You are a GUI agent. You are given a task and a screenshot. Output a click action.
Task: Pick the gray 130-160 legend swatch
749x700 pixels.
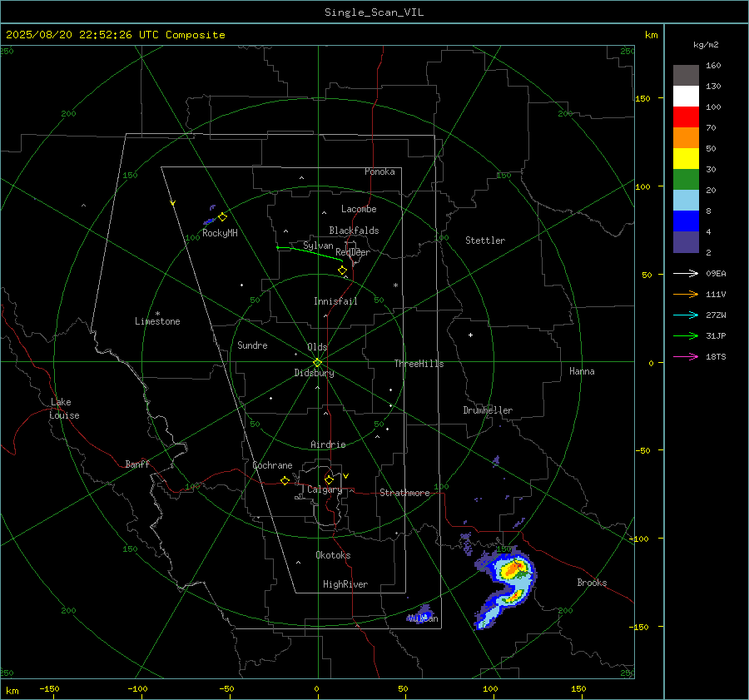tap(686, 76)
